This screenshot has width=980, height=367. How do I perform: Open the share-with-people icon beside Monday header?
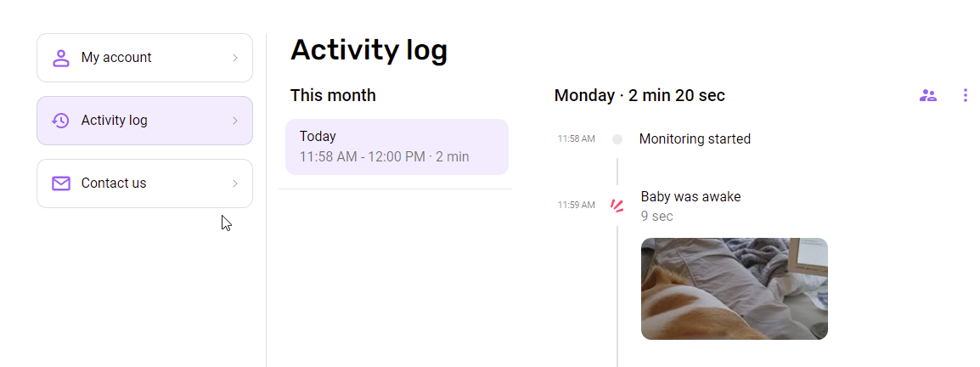click(x=928, y=96)
